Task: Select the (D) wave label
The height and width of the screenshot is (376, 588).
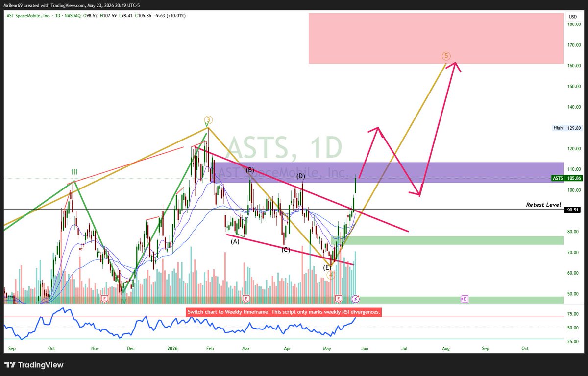Action: tap(301, 176)
